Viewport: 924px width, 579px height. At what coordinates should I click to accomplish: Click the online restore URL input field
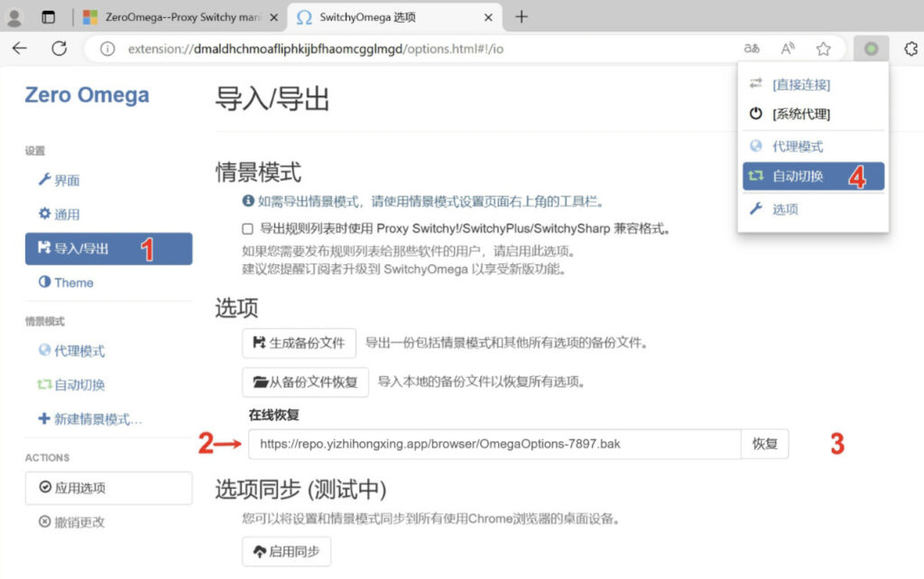point(494,444)
